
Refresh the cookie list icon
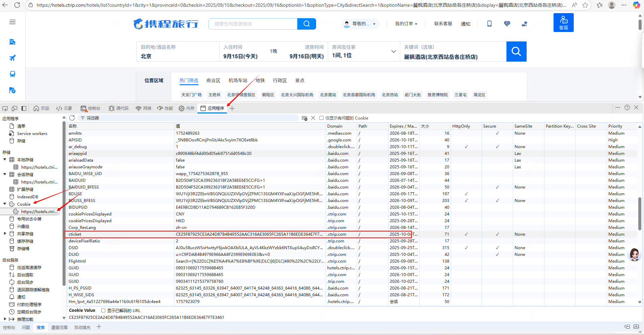(72, 118)
